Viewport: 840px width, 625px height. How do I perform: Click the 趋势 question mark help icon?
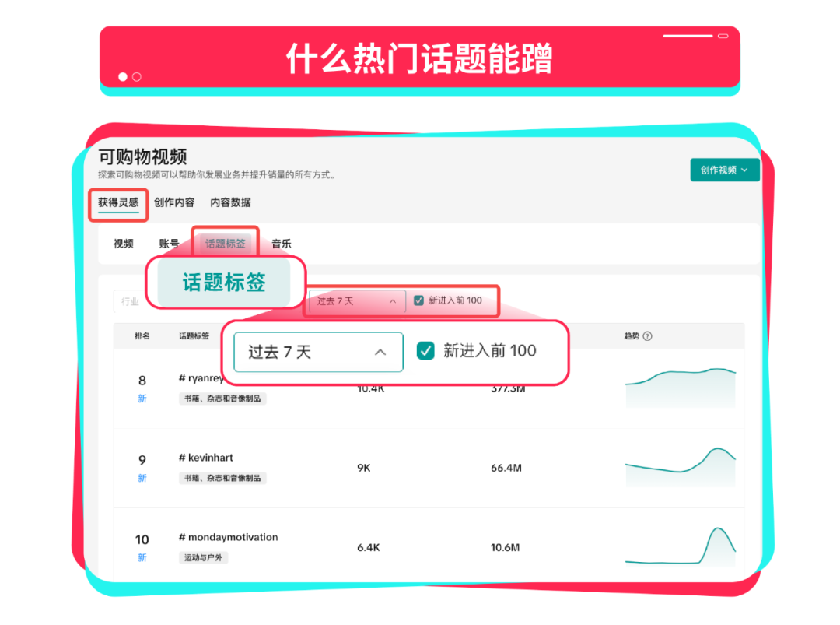[x=648, y=335]
